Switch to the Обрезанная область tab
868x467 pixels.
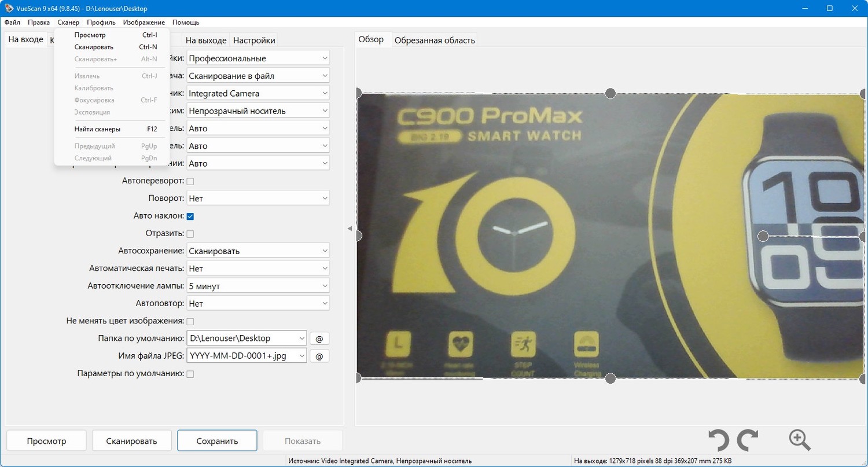435,40
